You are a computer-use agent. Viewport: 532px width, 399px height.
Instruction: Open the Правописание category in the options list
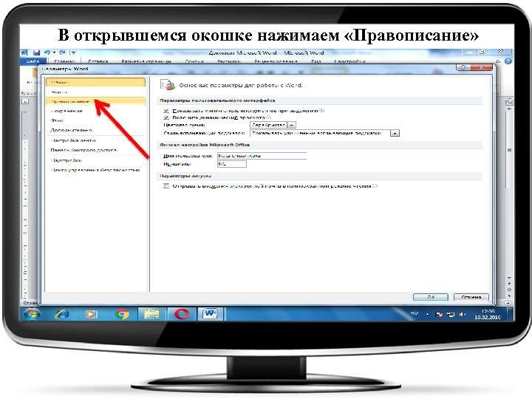pyautogui.click(x=95, y=101)
